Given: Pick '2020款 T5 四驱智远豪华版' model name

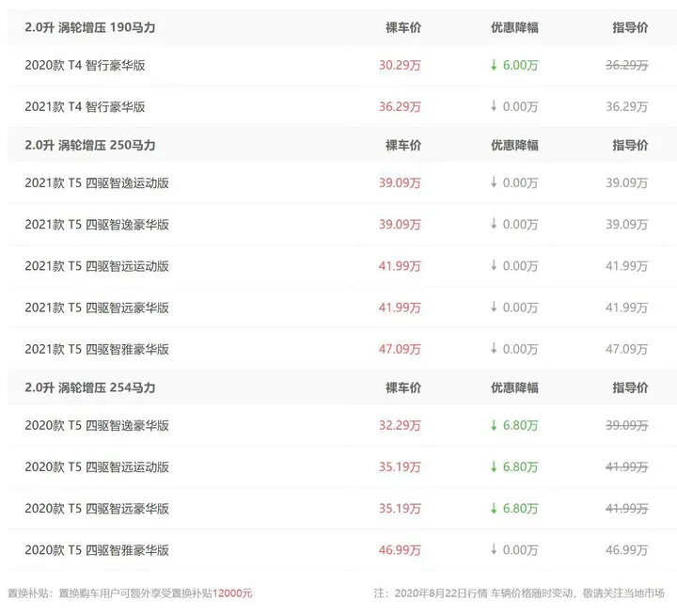Looking at the screenshot, I should coord(97,509).
